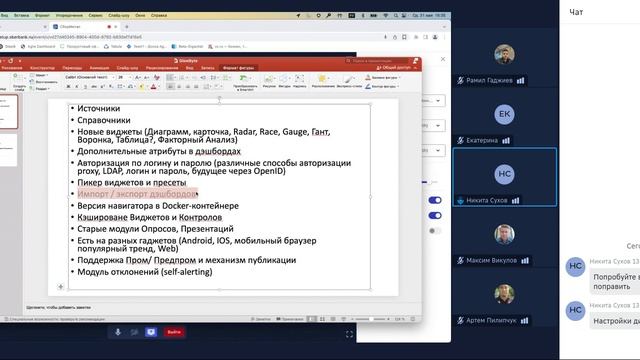Click the Надпись text box icon
The width and height of the screenshot is (640, 360).
[299, 81]
